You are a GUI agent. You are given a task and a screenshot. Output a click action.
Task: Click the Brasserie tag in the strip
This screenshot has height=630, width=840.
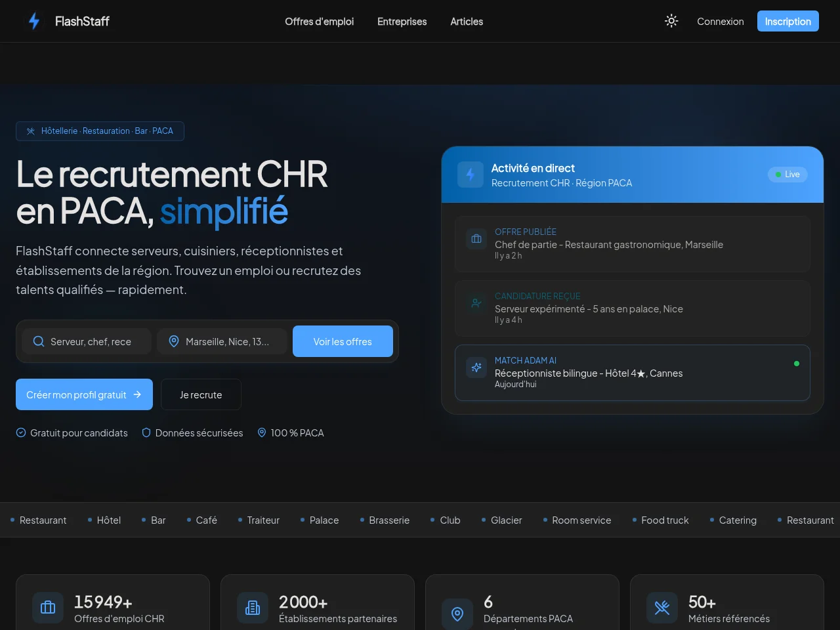[x=389, y=520]
